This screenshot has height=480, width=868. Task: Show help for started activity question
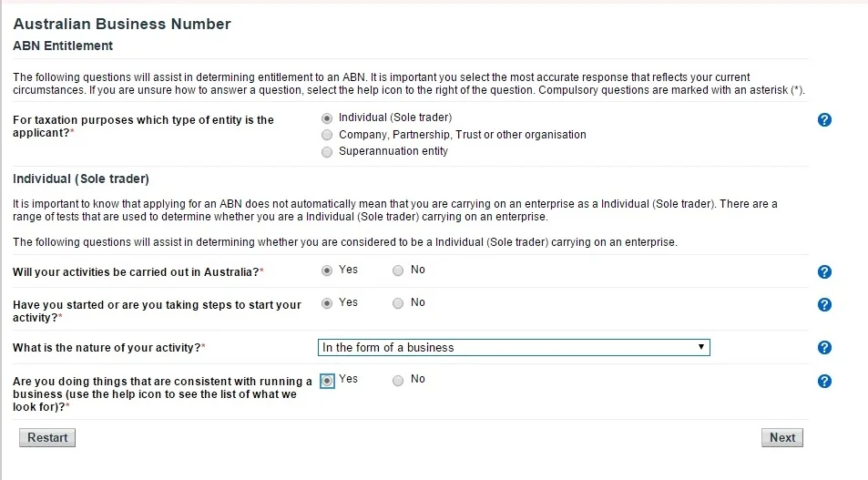click(x=824, y=304)
